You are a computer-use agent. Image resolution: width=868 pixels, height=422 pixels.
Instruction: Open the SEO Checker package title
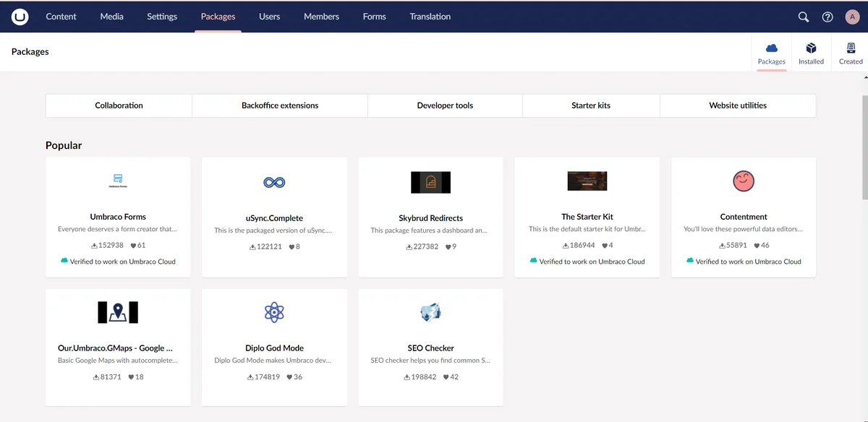pyautogui.click(x=430, y=348)
